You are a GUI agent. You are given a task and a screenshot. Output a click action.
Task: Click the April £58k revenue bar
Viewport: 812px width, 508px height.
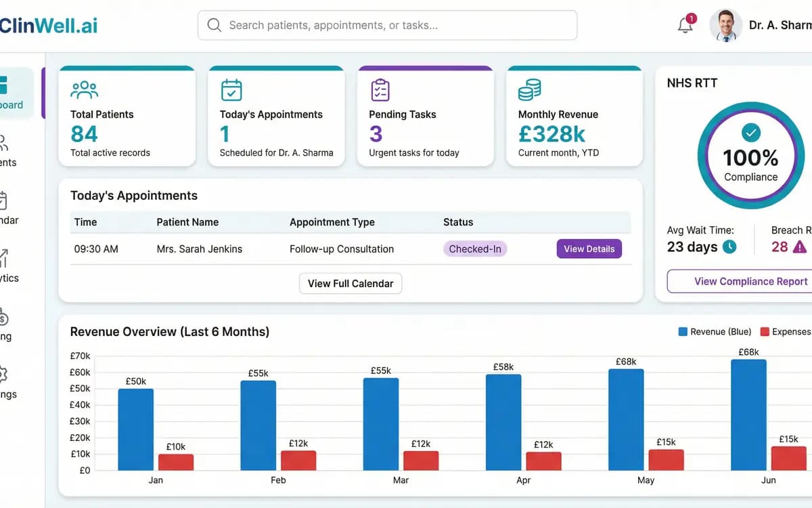coord(503,423)
